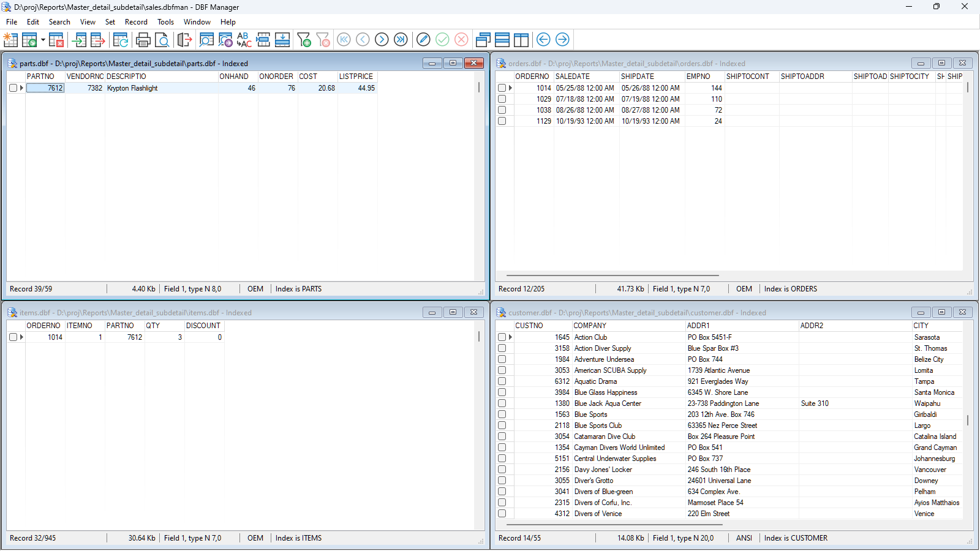Open the Window menu

[x=197, y=22]
